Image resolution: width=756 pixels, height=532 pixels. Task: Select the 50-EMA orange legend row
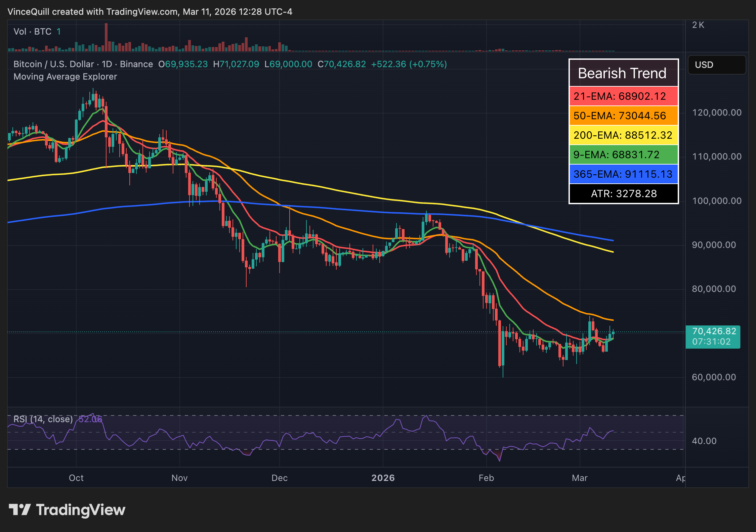623,116
